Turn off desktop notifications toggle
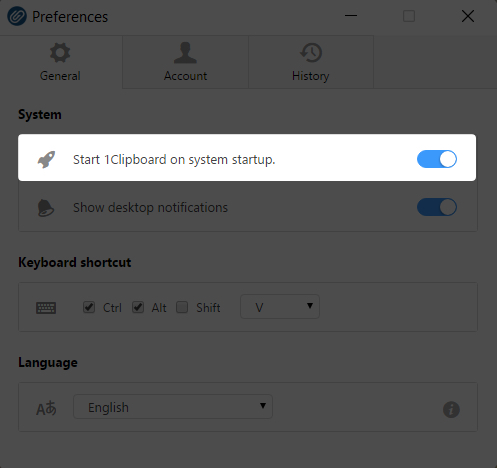This screenshot has height=468, width=497. coord(437,207)
